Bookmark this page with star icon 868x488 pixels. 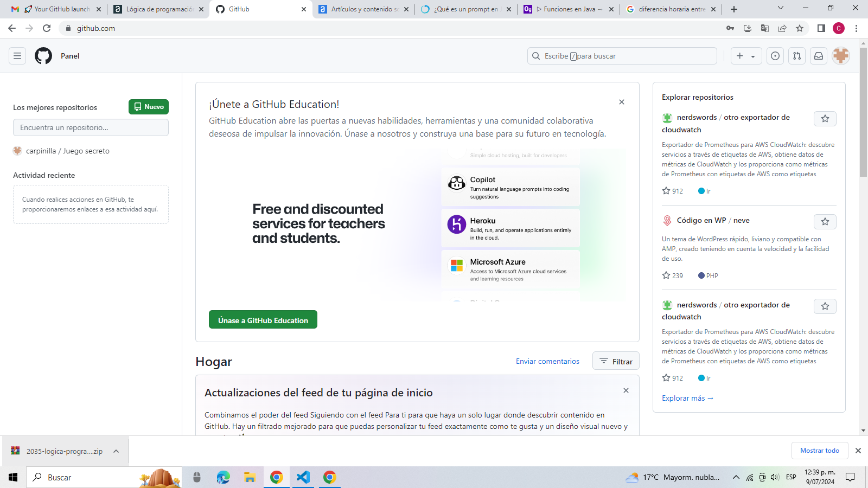coord(800,28)
